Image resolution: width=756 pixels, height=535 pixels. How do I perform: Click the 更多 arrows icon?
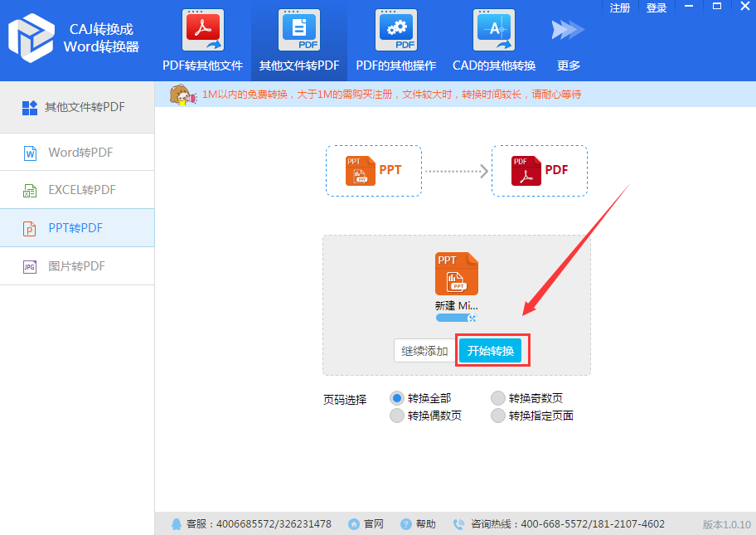point(568,31)
